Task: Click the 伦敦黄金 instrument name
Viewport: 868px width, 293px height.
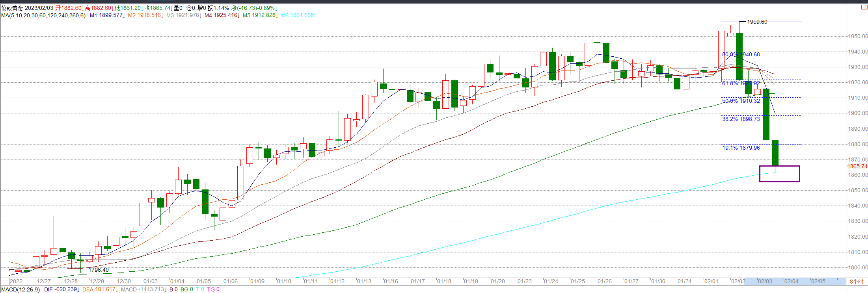Action: point(12,8)
